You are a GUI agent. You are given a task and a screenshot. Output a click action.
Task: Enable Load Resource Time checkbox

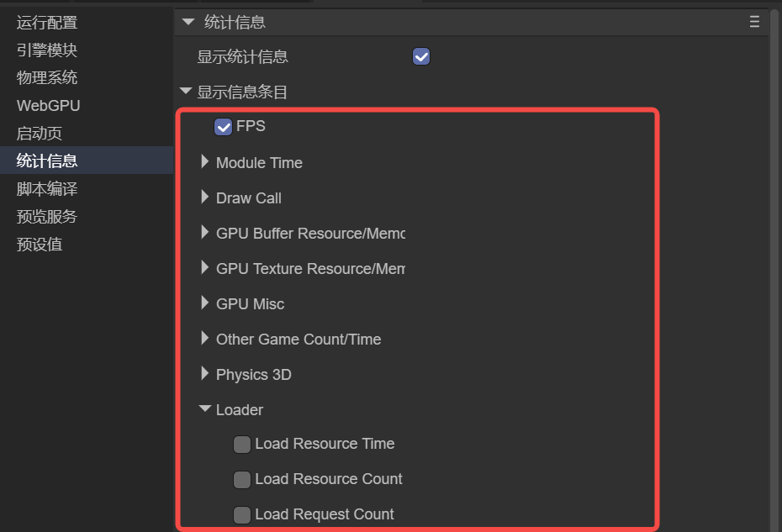click(x=242, y=445)
